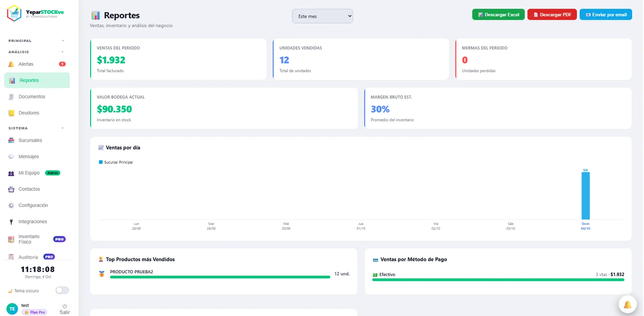Toggle the Tema oscuro switch
The width and height of the screenshot is (644, 316).
[62, 290]
